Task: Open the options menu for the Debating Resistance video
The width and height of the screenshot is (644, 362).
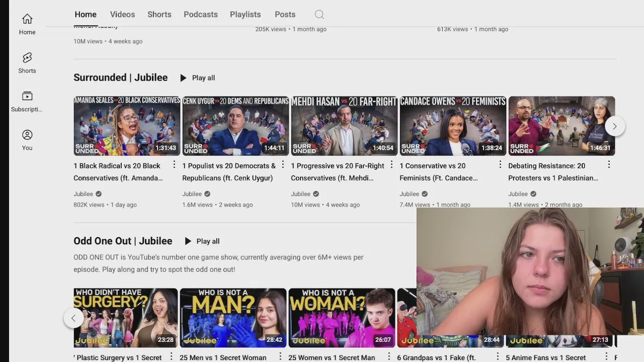Action: tap(609, 164)
